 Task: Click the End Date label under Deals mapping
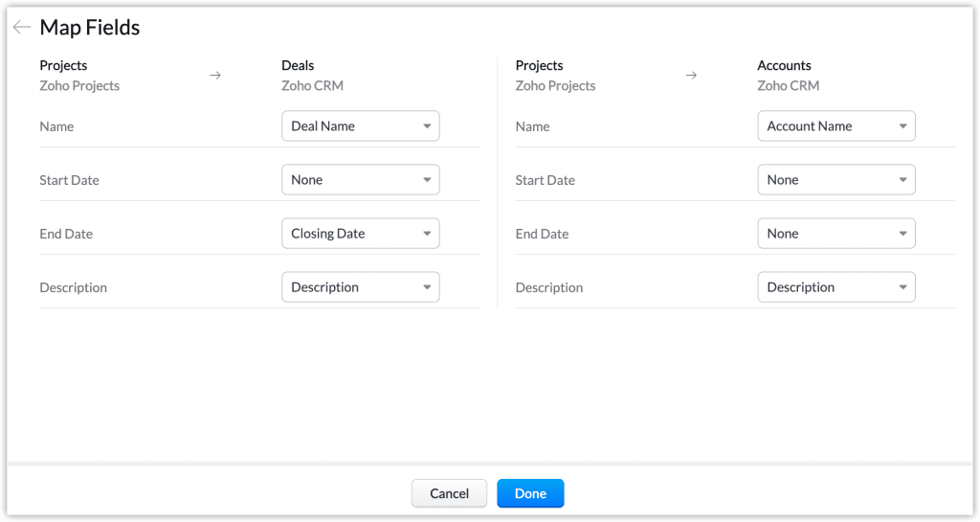click(x=66, y=234)
